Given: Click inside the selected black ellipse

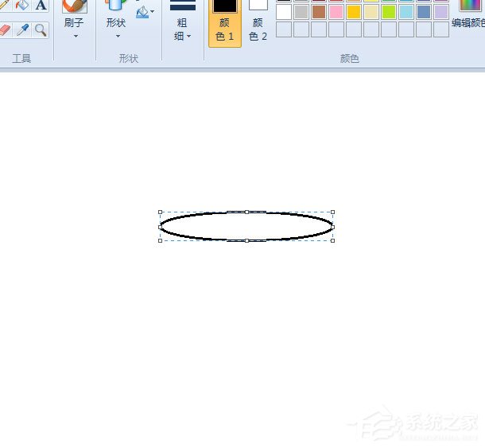Looking at the screenshot, I should click(x=246, y=226).
